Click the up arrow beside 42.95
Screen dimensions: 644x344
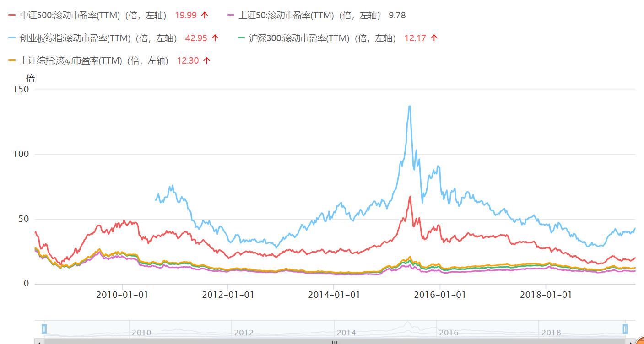(x=215, y=38)
